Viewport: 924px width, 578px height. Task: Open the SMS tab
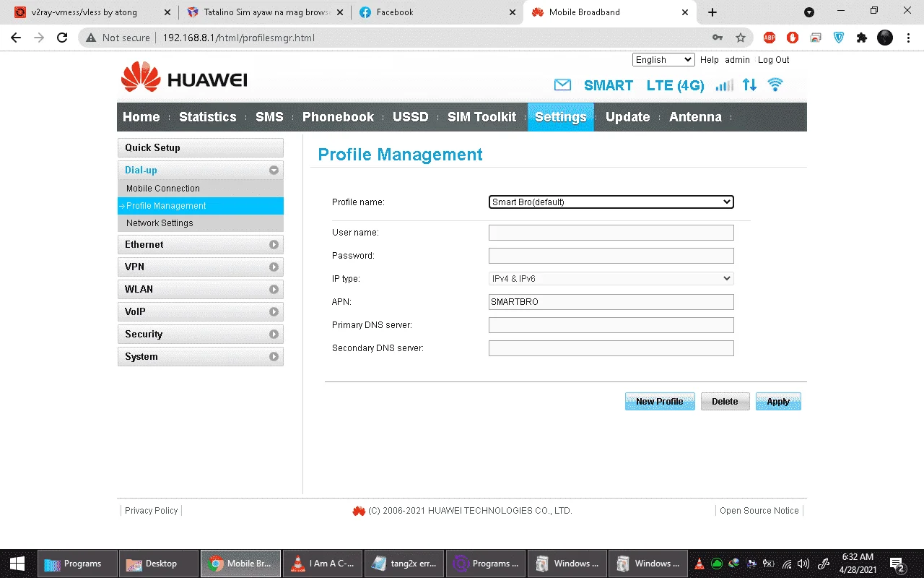pos(269,117)
